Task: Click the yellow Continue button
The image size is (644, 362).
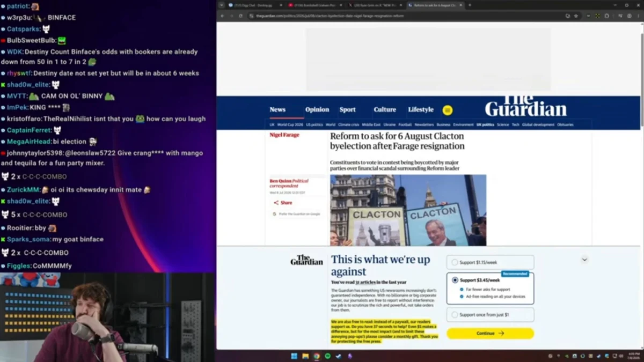Action: 490,333
